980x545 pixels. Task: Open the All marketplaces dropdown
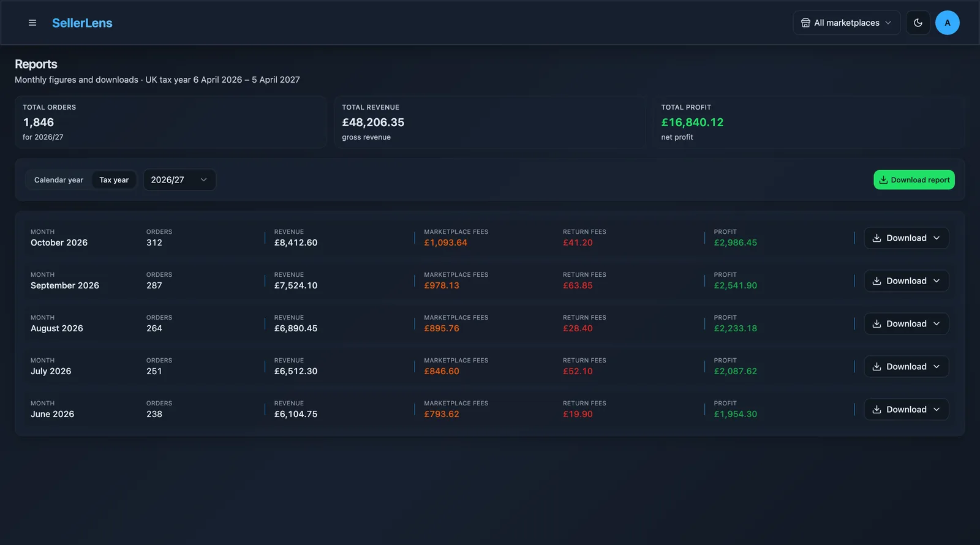coord(846,23)
